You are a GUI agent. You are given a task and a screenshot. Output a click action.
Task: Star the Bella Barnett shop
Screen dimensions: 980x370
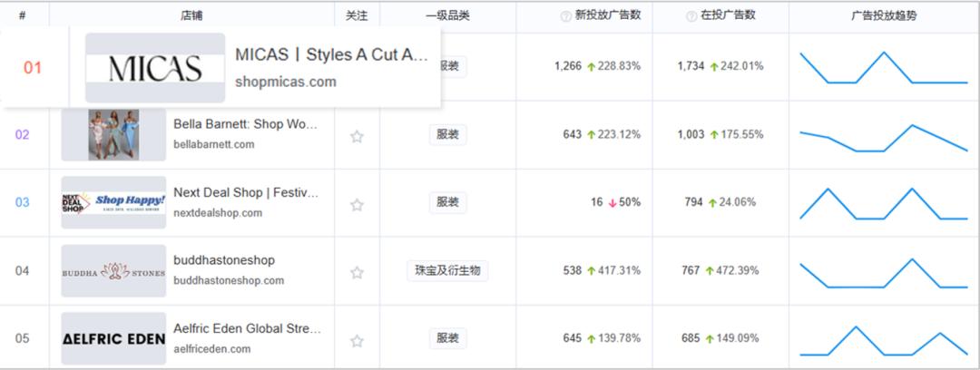click(x=357, y=136)
